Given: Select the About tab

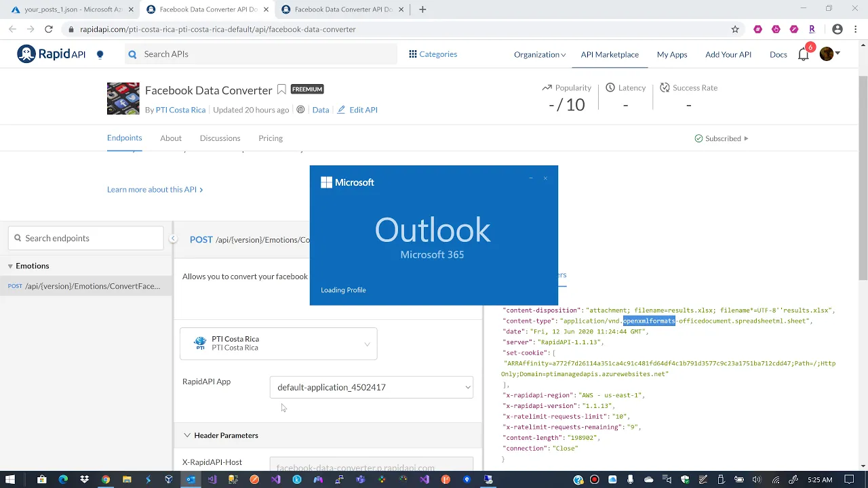Looking at the screenshot, I should click(171, 138).
